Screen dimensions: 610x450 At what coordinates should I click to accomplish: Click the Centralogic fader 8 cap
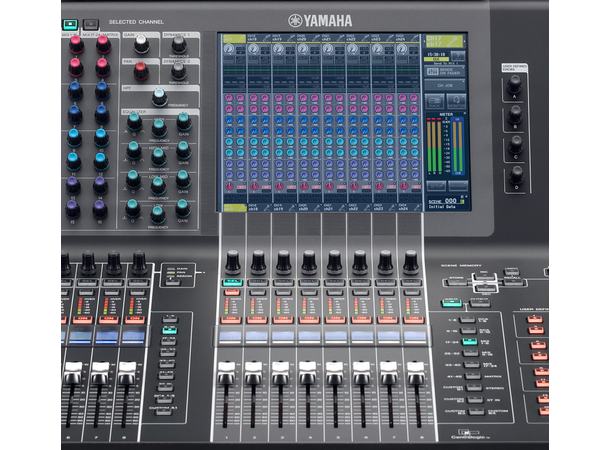coord(416,373)
